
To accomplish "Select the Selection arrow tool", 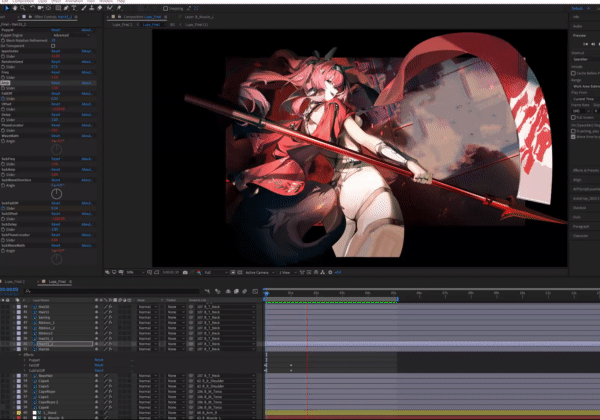I will pyautogui.click(x=5, y=9).
